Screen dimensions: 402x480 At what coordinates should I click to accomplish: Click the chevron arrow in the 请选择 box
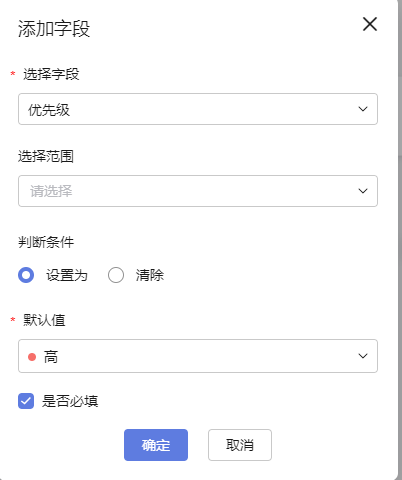pos(363,191)
